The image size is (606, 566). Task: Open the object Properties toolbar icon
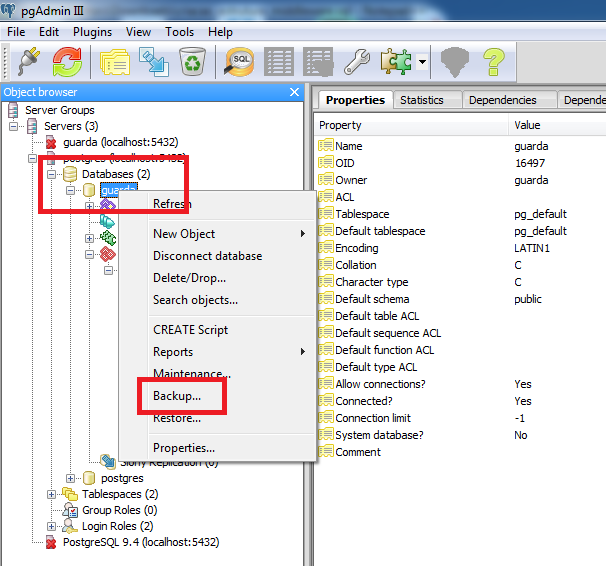tap(115, 62)
